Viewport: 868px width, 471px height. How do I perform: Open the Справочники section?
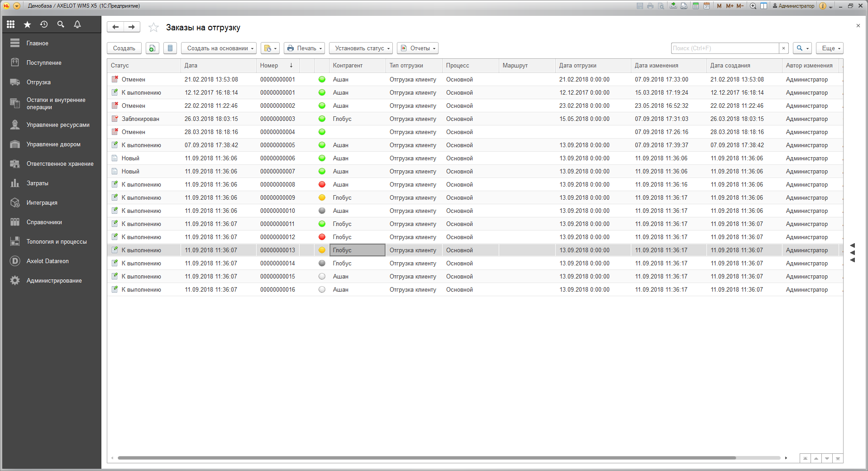click(52, 222)
